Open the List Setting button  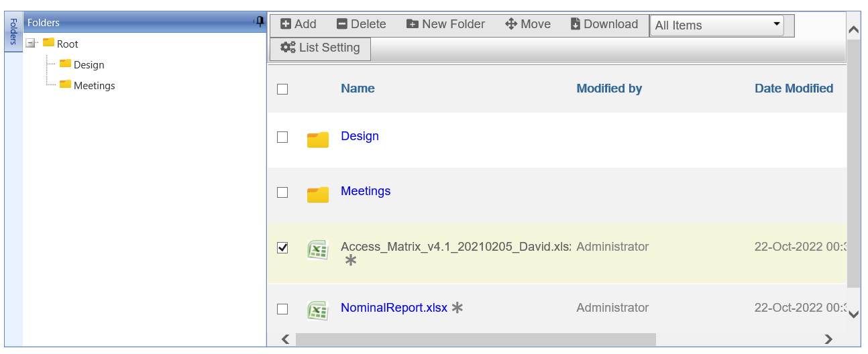320,48
